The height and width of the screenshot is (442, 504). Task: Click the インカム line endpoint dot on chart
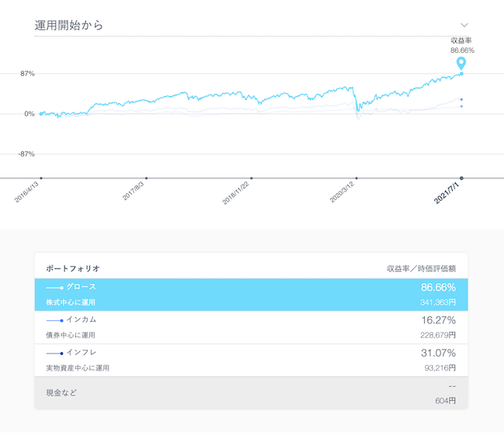pos(461,106)
